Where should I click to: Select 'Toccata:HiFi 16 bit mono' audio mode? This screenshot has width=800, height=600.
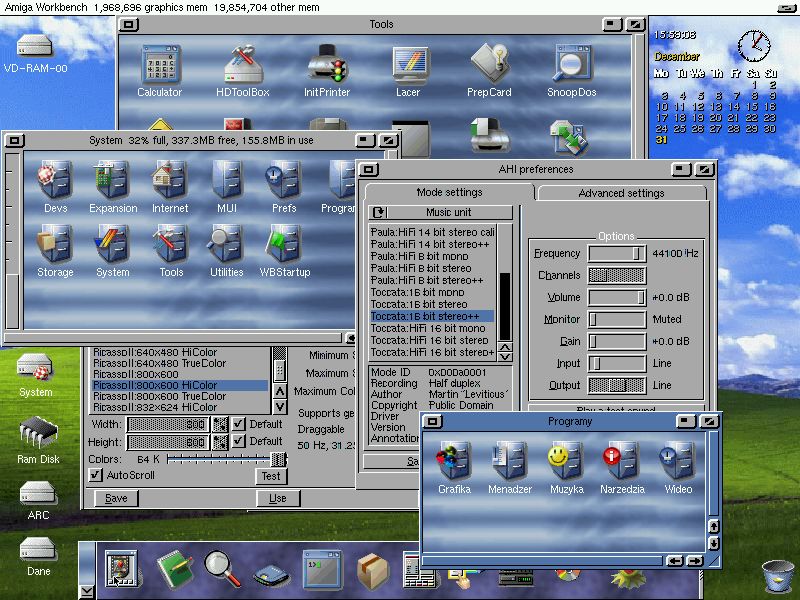pyautogui.click(x=432, y=328)
